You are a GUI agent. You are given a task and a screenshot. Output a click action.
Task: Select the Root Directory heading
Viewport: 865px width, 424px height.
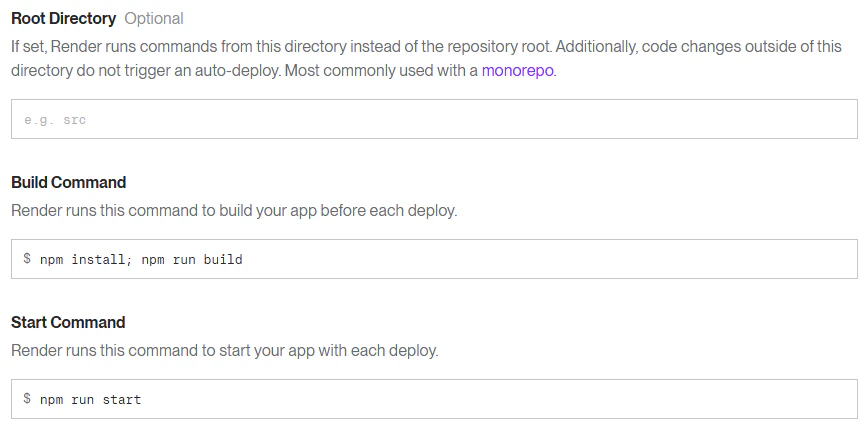(x=63, y=18)
